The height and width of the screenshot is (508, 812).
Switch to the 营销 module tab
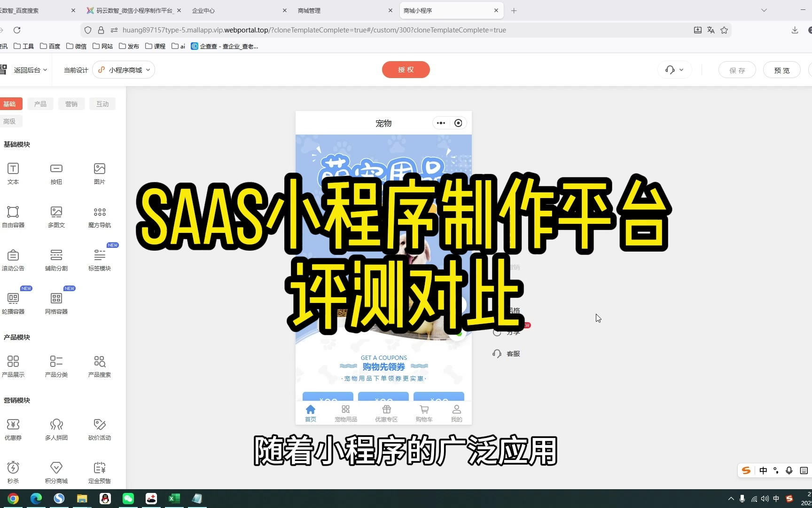tap(71, 104)
